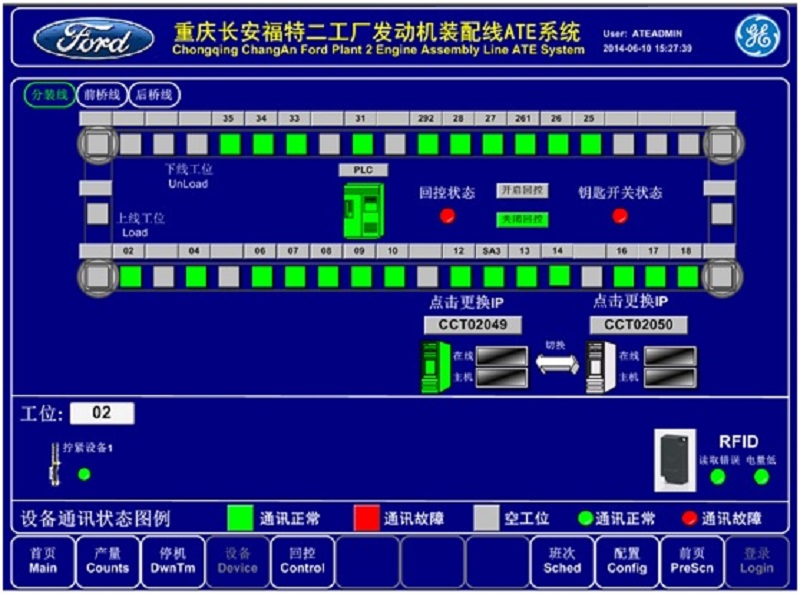The image size is (800, 594).
Task: Select station 02 green indicator
Action: (131, 277)
